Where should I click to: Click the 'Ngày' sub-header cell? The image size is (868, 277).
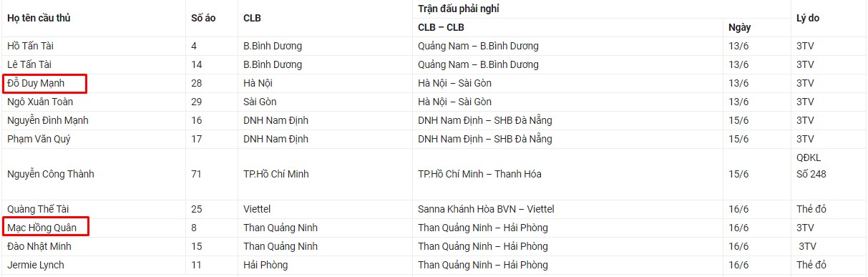point(739,27)
